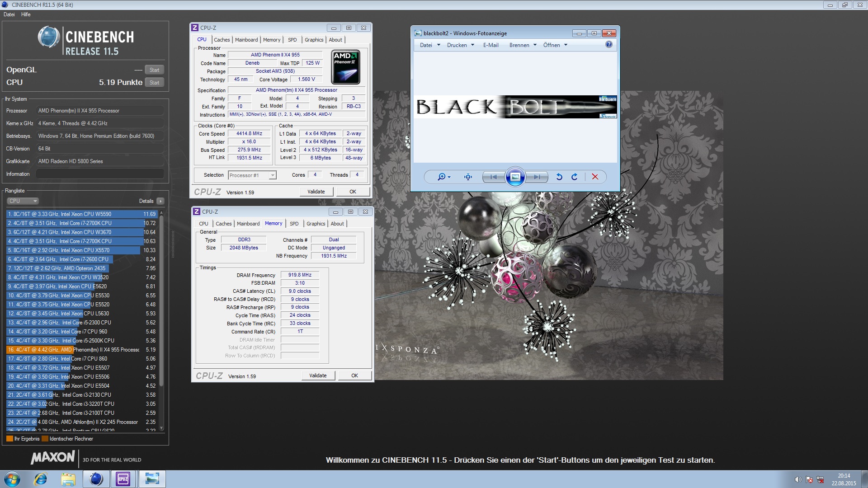Open the Graphics tab in lower CPU-Z window
The image size is (868, 488).
tap(316, 224)
